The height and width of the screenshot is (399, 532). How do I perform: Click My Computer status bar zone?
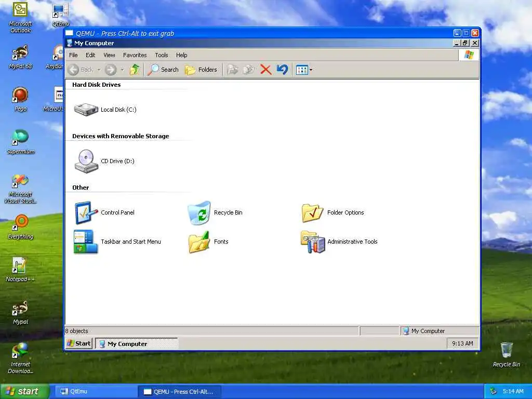pos(440,331)
